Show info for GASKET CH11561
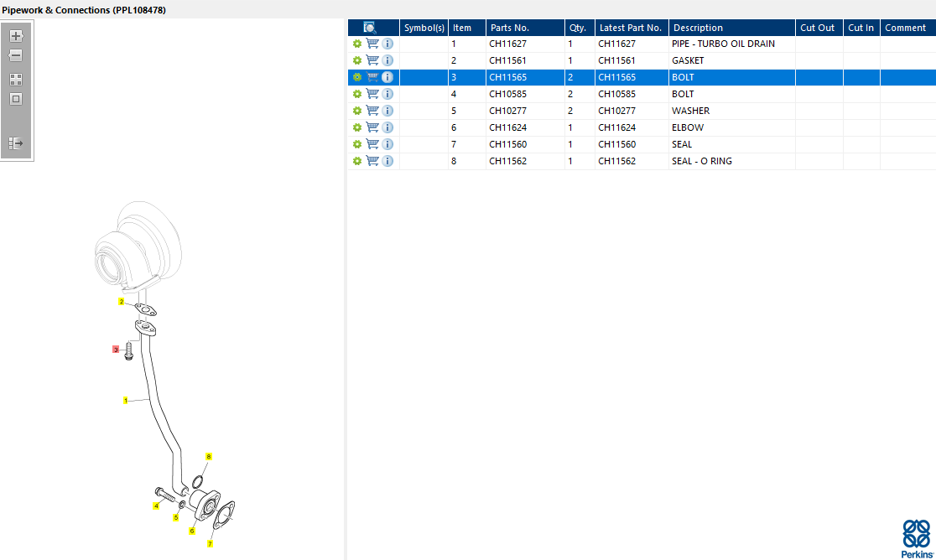This screenshot has width=936, height=560. tap(387, 60)
